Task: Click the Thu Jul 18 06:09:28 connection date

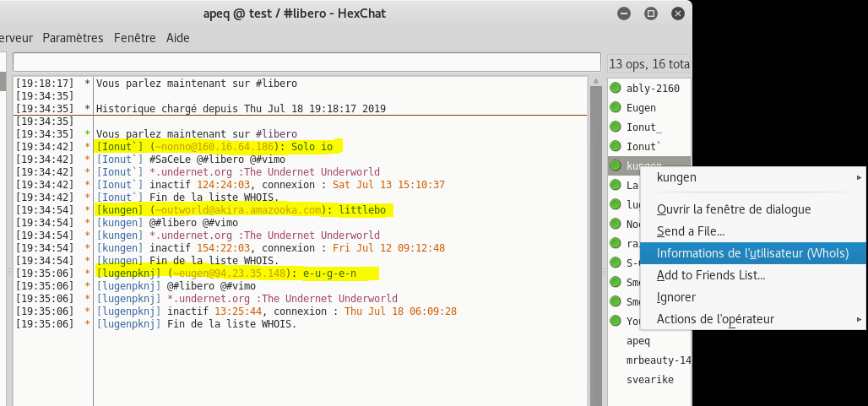Action: 400,311
